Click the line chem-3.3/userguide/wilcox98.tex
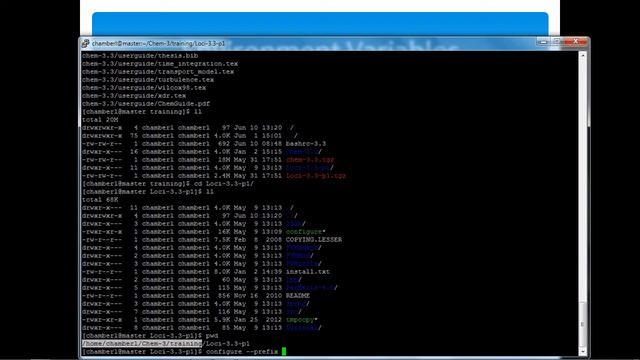Screen dimensions: 640x360 pos(144,88)
